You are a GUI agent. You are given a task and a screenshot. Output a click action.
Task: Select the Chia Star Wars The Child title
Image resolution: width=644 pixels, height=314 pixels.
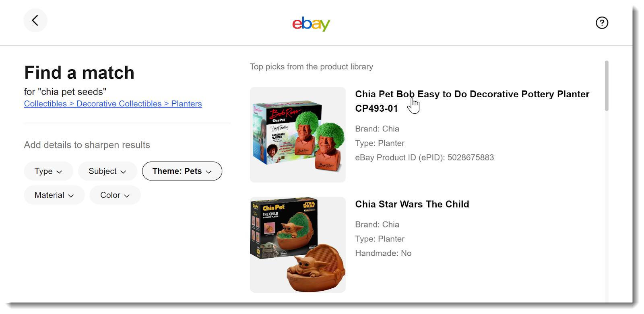412,204
